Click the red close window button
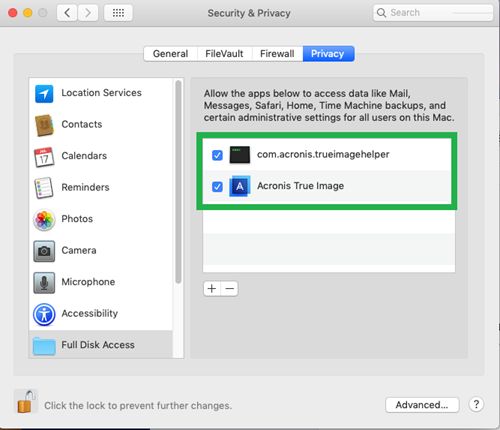 [13, 13]
